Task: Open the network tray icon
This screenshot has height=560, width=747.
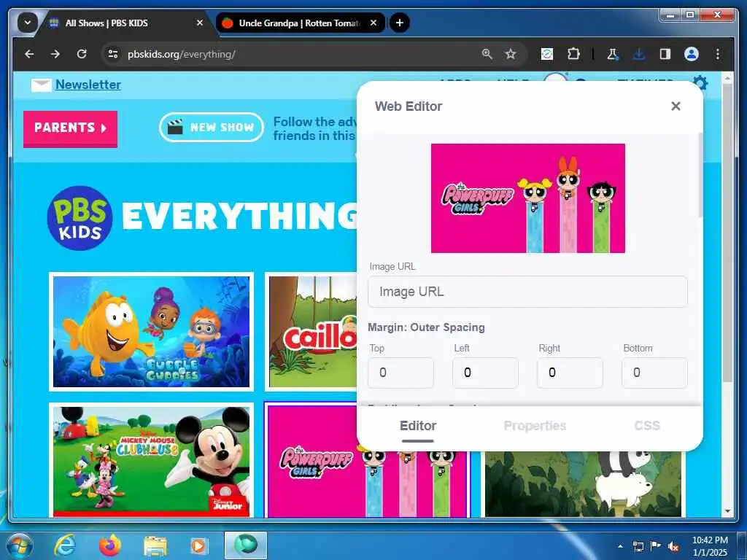Action: coord(638,547)
